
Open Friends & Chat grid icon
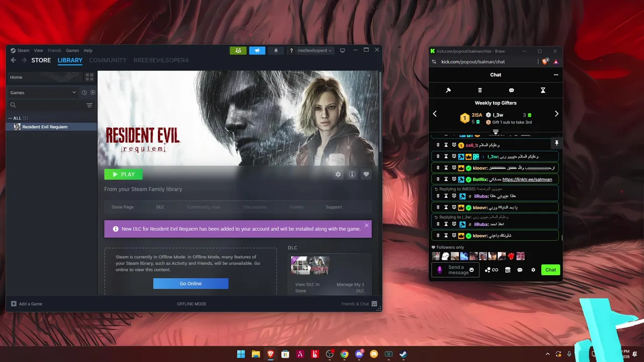coord(374,304)
